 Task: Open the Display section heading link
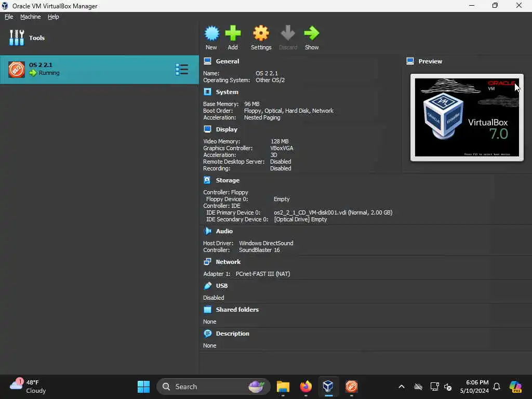[227, 129]
